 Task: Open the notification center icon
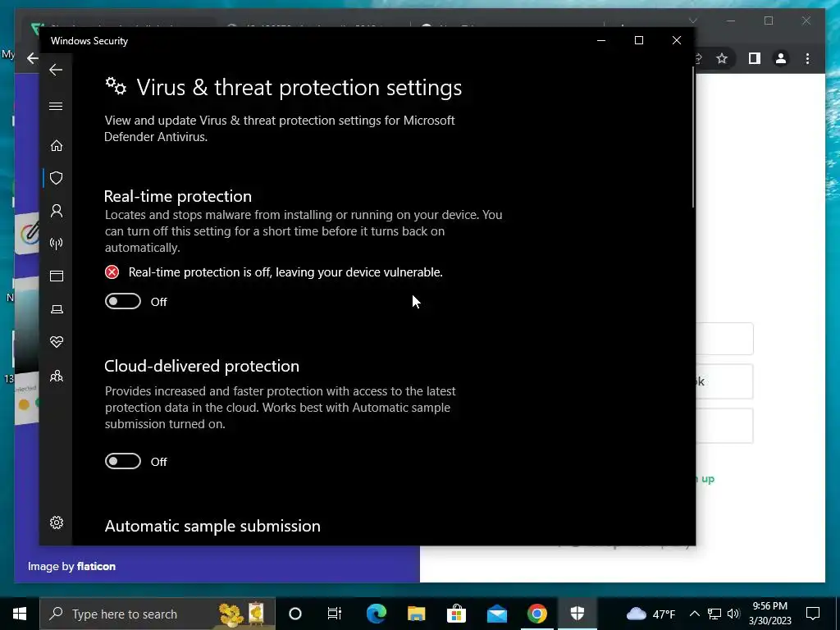pyautogui.click(x=813, y=614)
